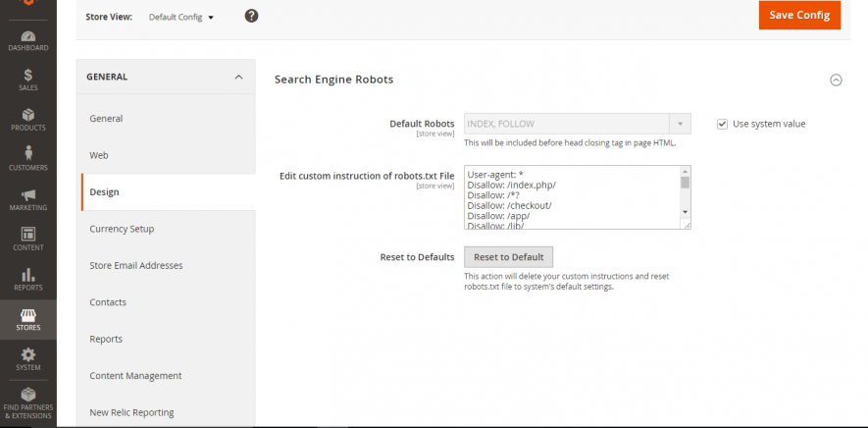The height and width of the screenshot is (428, 868).
Task: Toggle Use system value checkbox
Action: tap(722, 125)
